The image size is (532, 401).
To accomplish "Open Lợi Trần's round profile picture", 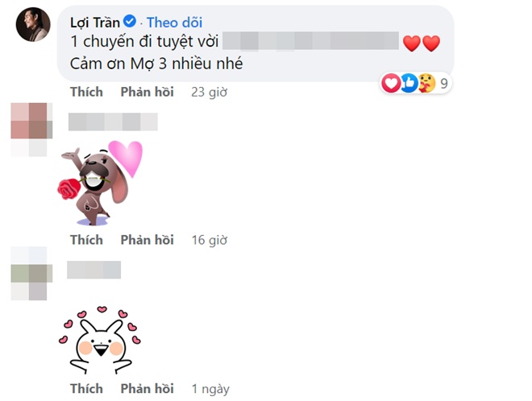I will [x=33, y=24].
